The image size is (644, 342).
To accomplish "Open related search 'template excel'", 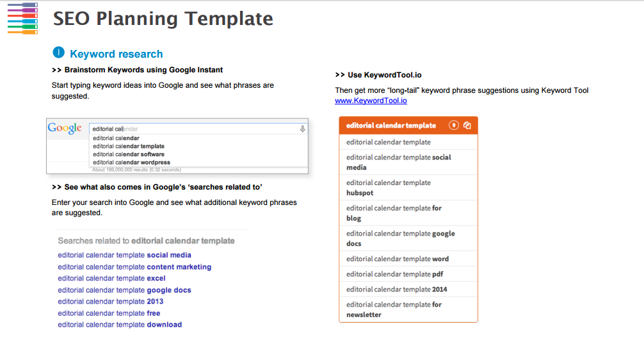I will (111, 279).
